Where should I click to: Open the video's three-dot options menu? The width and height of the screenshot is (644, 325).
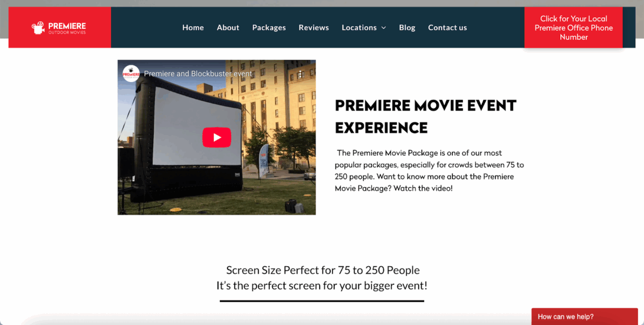[x=300, y=74]
